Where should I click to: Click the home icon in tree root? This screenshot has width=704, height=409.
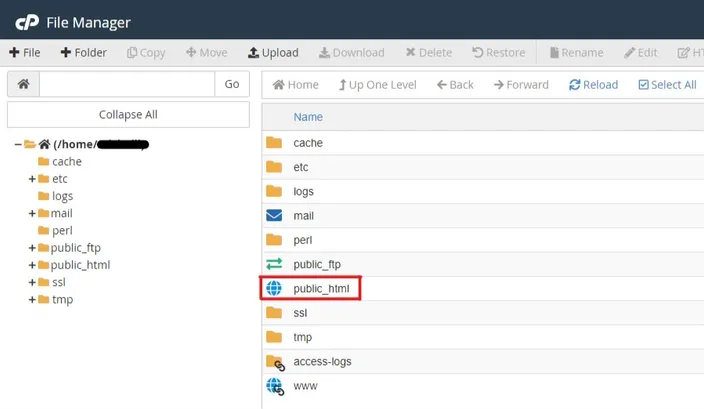(44, 144)
